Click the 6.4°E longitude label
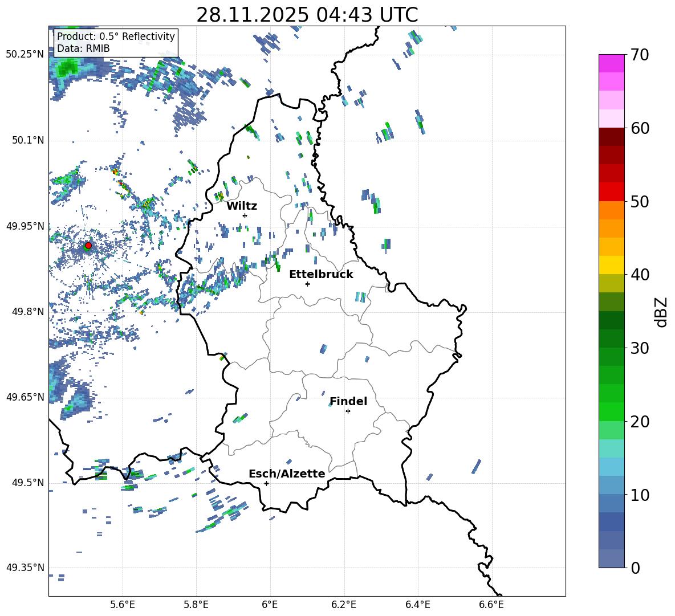Image resolution: width=675 pixels, height=616 pixels. click(x=417, y=605)
